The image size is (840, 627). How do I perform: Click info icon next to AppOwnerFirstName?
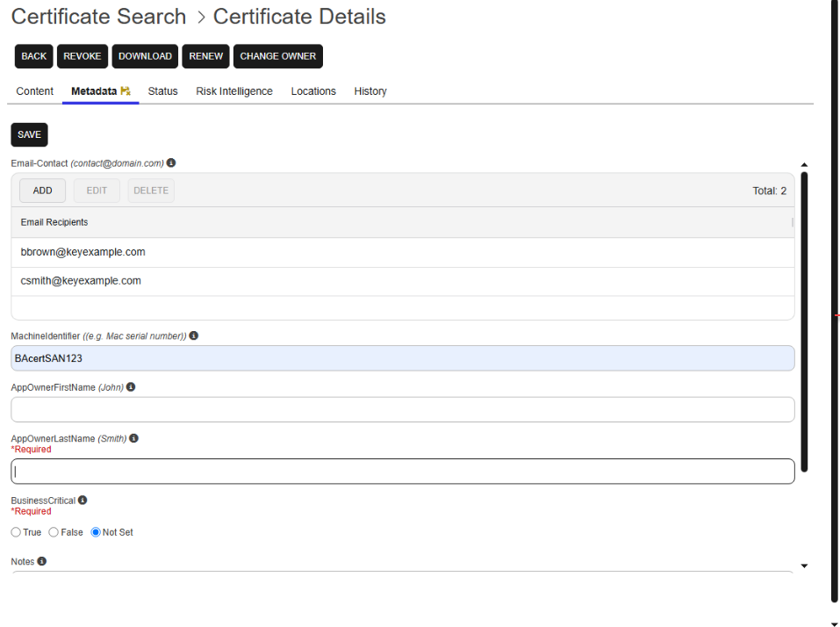131,386
